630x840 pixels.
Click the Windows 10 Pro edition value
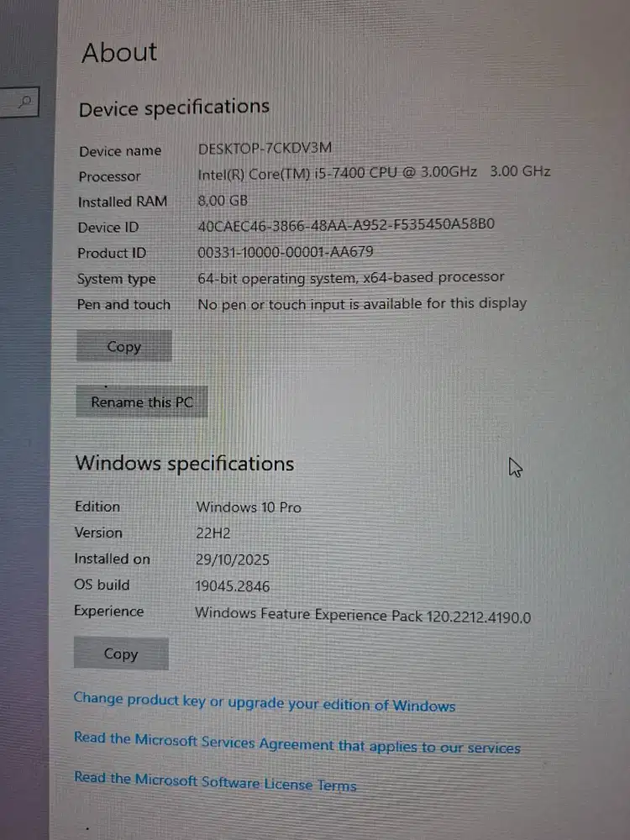[249, 507]
